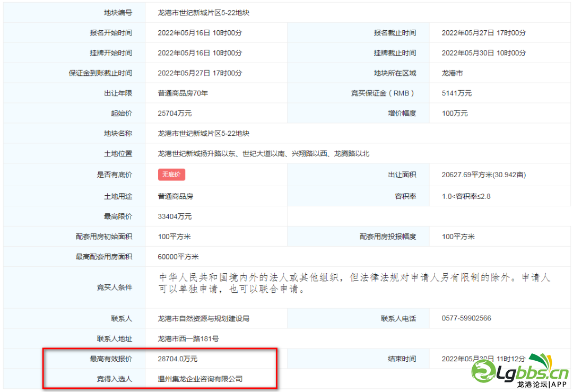Image resolution: width=573 pixels, height=392 pixels.
Task: Click the 地块所在区域 label
Action: pos(395,73)
